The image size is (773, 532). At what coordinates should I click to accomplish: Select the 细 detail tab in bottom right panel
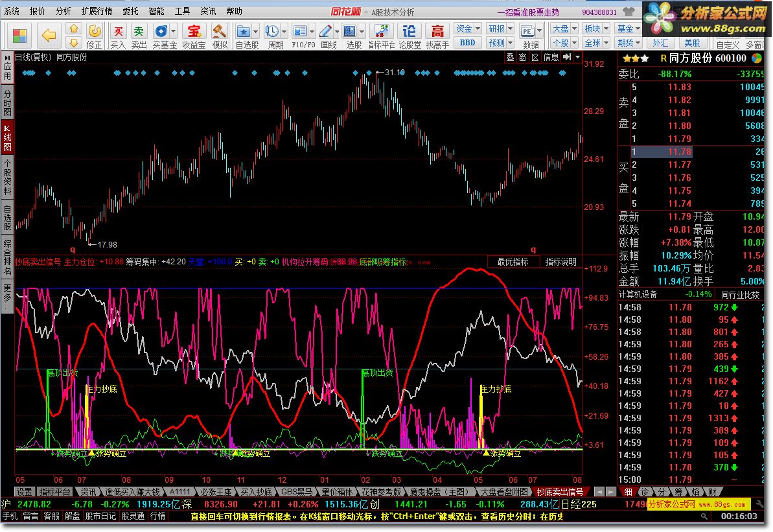coord(628,492)
